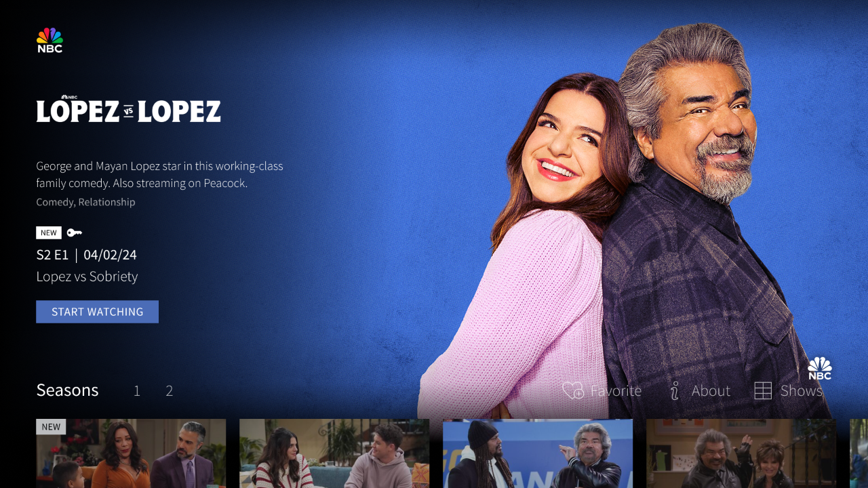Click the second episode thumbnail
The image size is (868, 488).
(x=334, y=453)
